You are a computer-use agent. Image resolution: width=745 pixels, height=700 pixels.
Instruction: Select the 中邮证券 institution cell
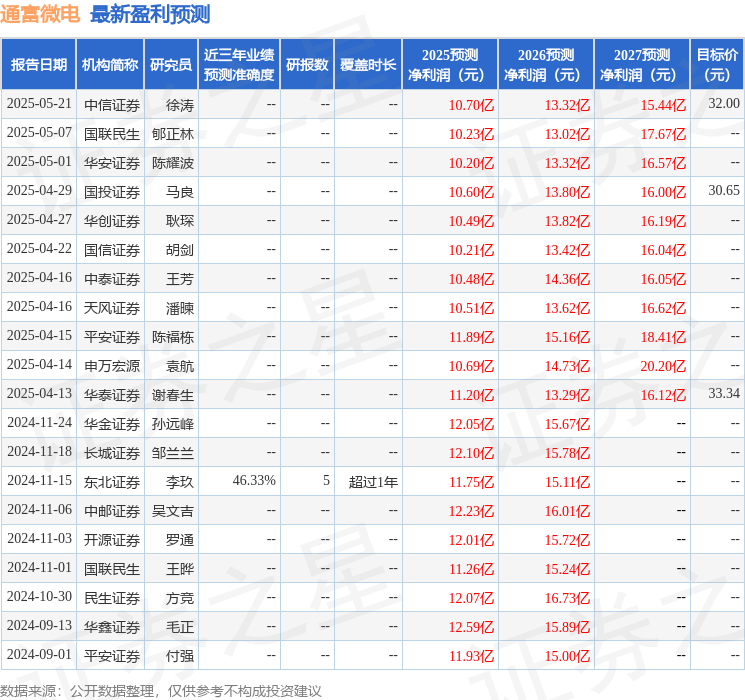coord(112,511)
